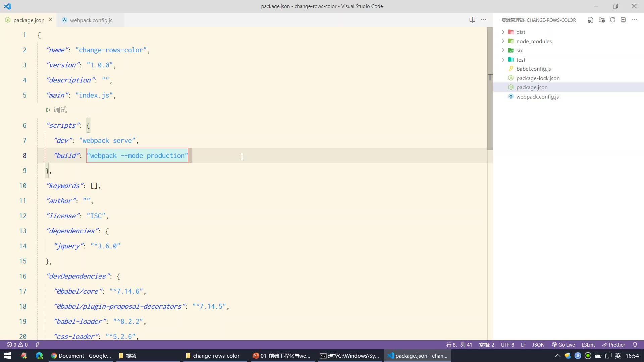Toggle the 调试 (debug) code lens link
The image size is (644, 362).
pyautogui.click(x=57, y=110)
